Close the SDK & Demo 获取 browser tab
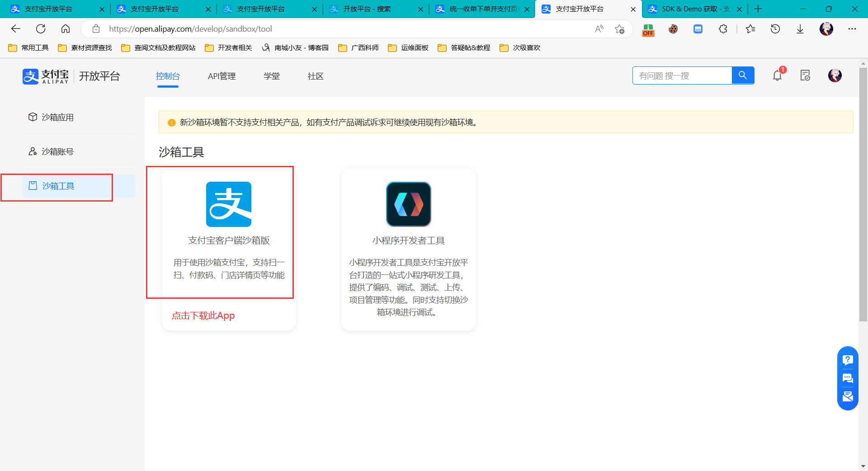The width and height of the screenshot is (868, 471). (x=740, y=9)
